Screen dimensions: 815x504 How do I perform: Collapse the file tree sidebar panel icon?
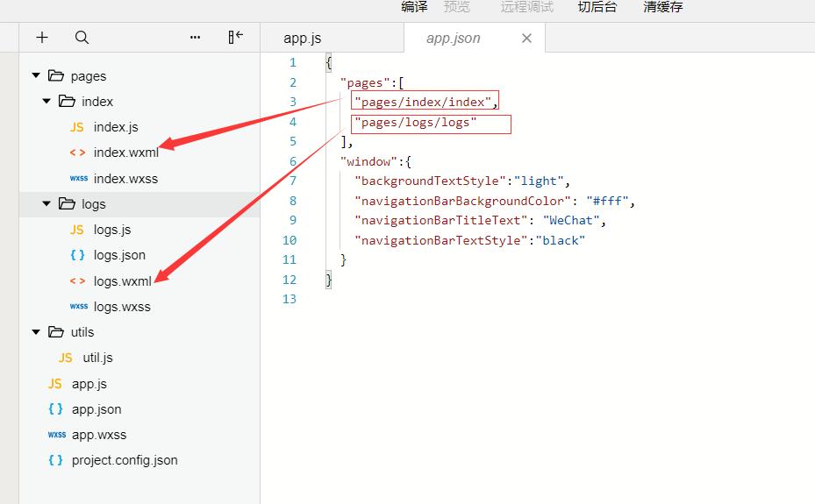coord(235,37)
